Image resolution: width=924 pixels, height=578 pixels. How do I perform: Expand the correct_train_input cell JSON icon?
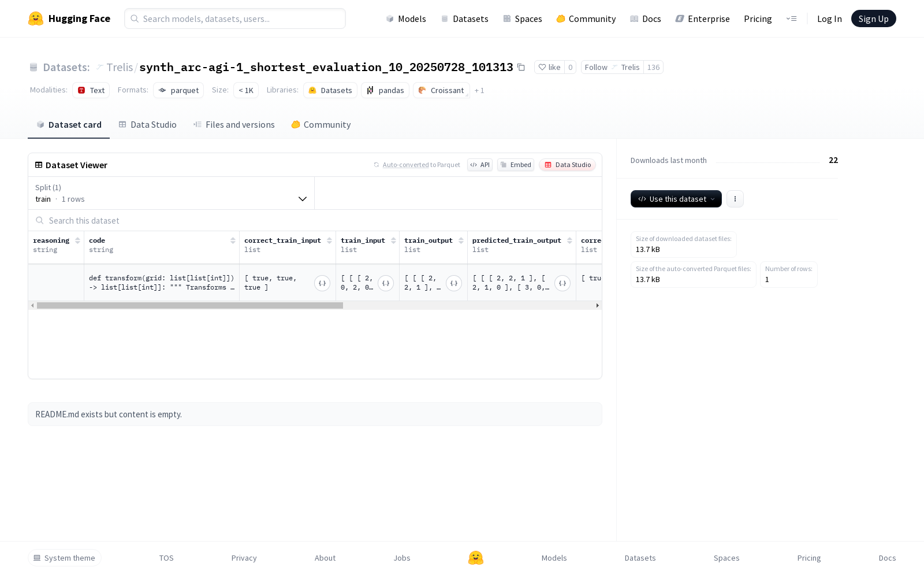point(322,283)
